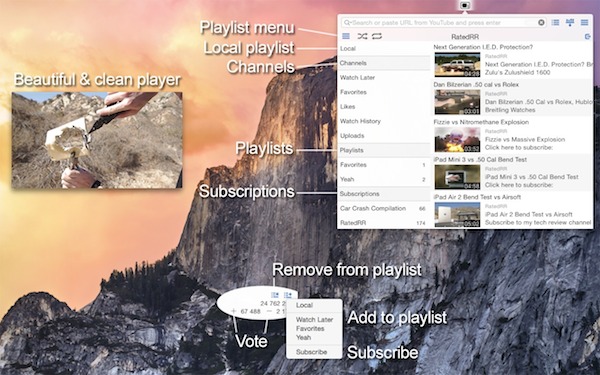The image size is (600, 375).
Task: Choose Yeah in the add-to-playlist popup
Action: click(314, 338)
